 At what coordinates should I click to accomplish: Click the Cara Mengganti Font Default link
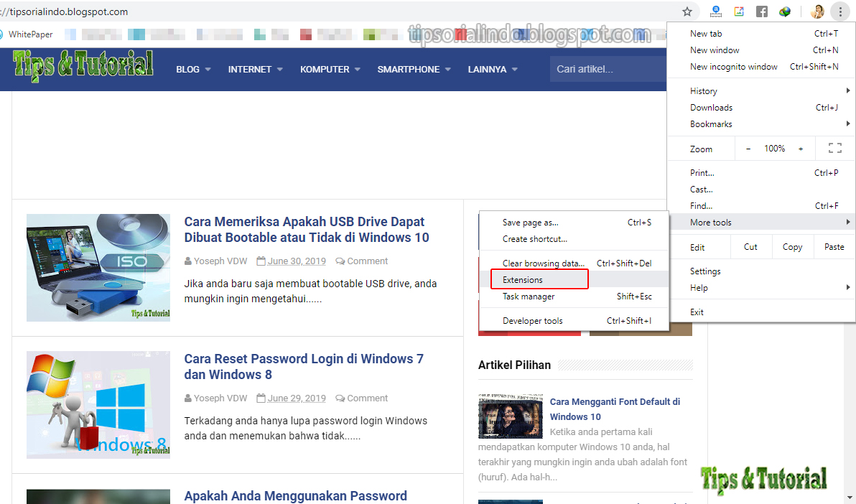(x=614, y=409)
